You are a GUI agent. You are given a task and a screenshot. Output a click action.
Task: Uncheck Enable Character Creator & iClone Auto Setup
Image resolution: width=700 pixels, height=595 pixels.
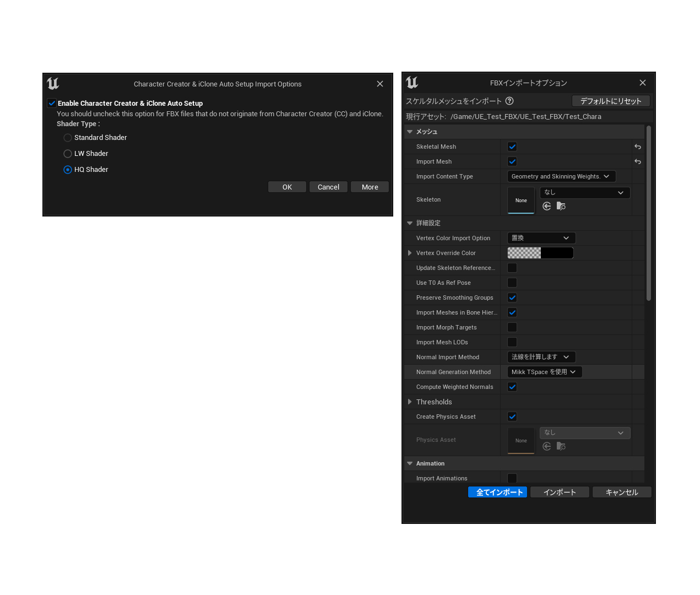pyautogui.click(x=51, y=103)
